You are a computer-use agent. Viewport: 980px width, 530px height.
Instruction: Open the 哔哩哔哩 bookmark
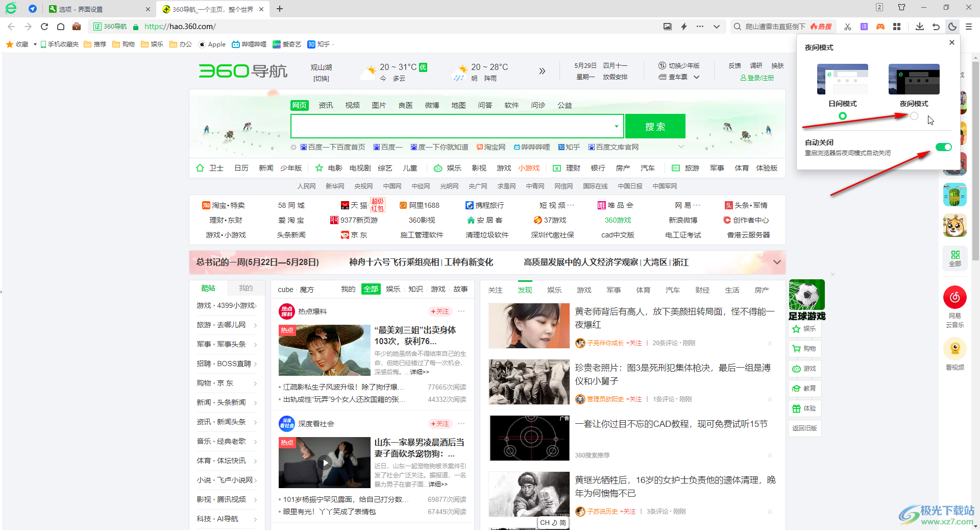249,44
